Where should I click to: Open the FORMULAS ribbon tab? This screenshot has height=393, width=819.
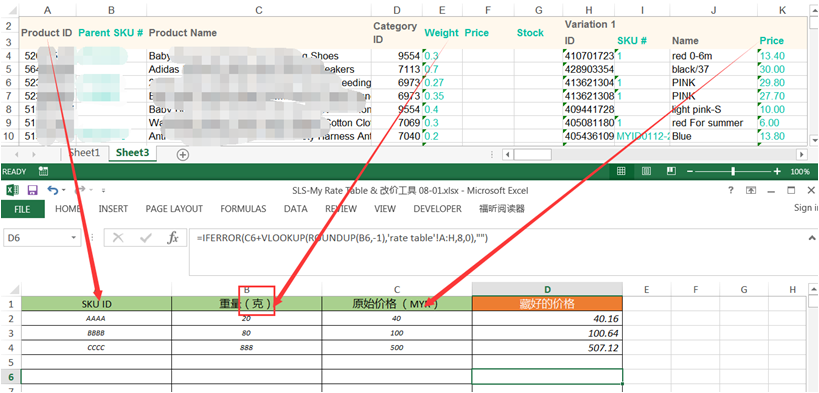tap(243, 209)
